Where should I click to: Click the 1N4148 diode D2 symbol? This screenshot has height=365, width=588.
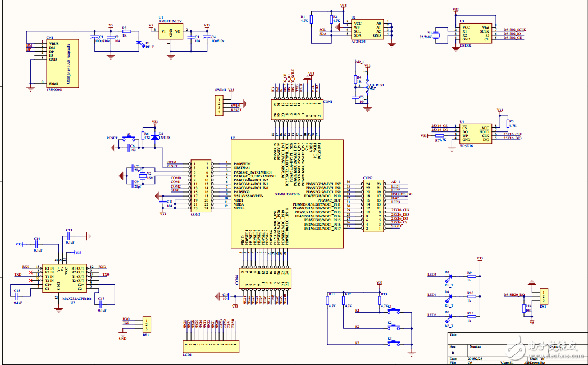point(154,136)
